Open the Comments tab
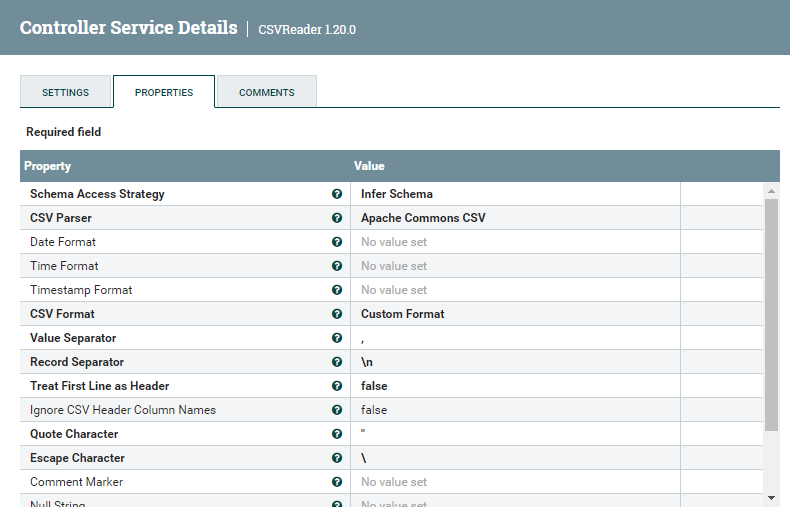Screen dimensions: 790x510 pyautogui.click(x=266, y=92)
